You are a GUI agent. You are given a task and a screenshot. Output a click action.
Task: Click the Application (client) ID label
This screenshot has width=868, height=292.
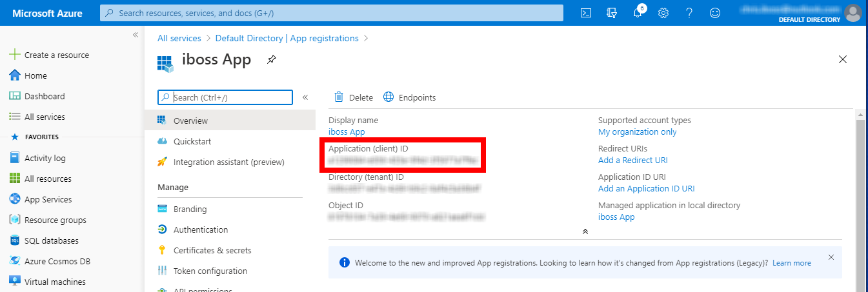(368, 148)
